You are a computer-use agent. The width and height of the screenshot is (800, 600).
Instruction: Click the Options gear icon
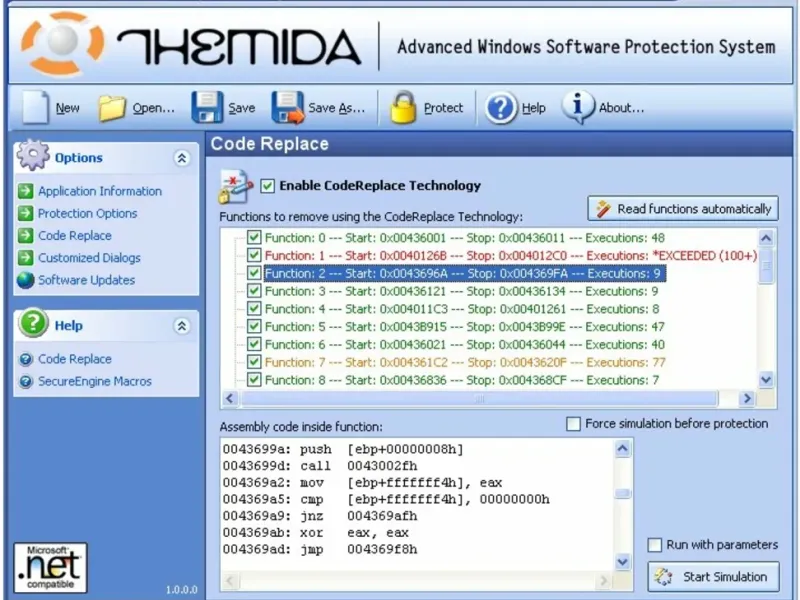pos(33,155)
